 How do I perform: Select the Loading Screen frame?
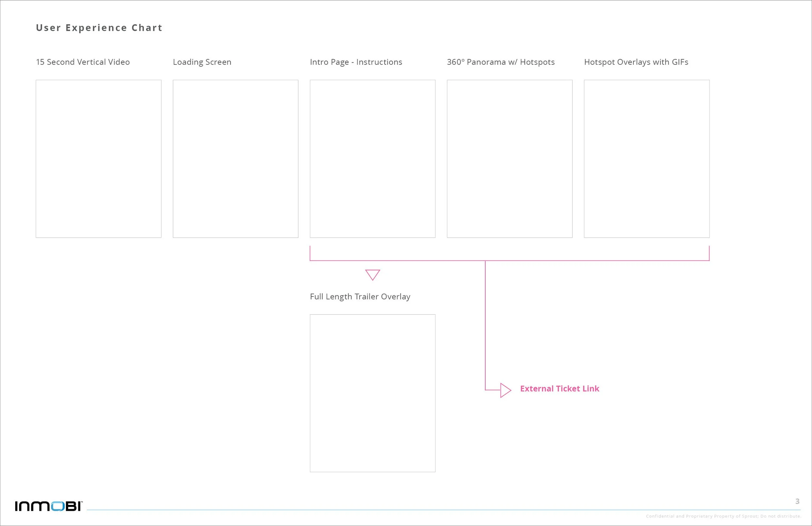tap(235, 159)
